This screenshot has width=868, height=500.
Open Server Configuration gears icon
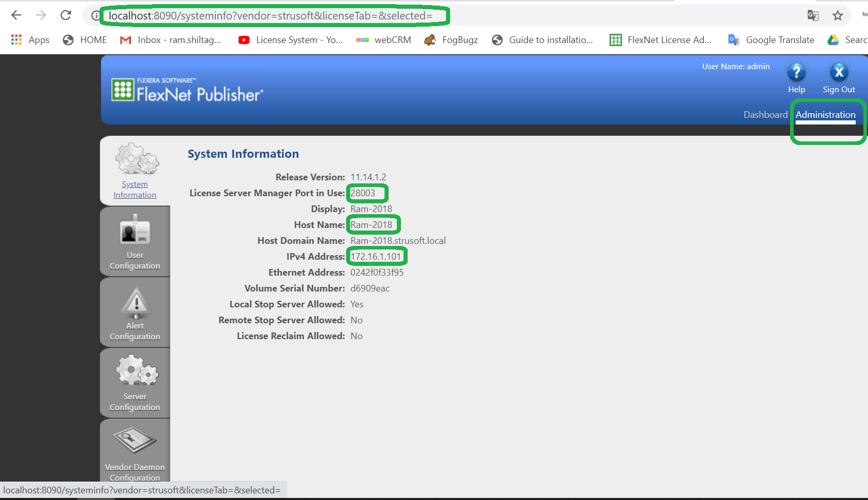(137, 371)
